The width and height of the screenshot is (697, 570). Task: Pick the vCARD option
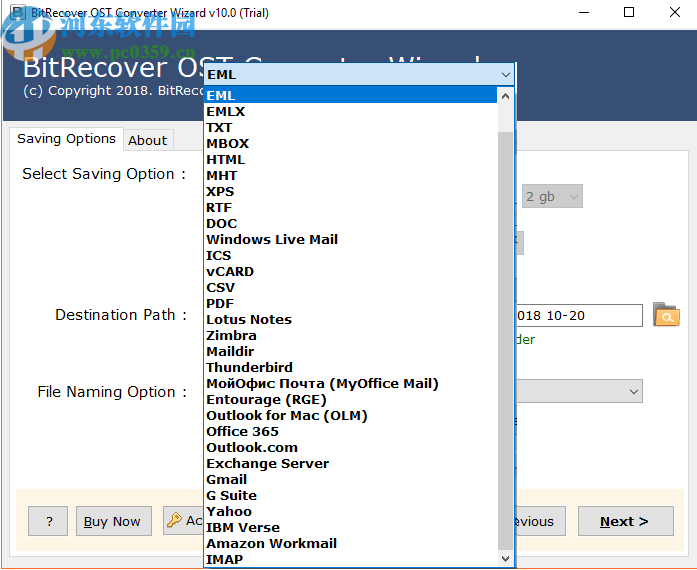(350, 271)
